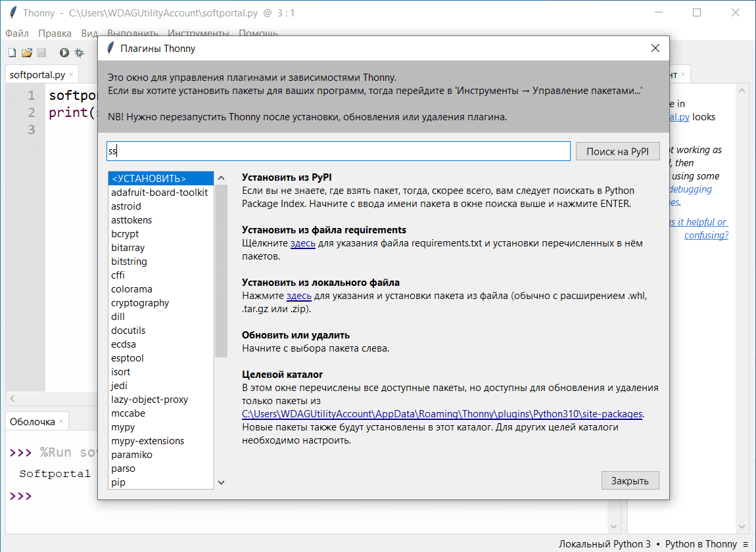Viewport: 756px width, 552px height.
Task: Click the Open file folder icon
Action: click(26, 53)
